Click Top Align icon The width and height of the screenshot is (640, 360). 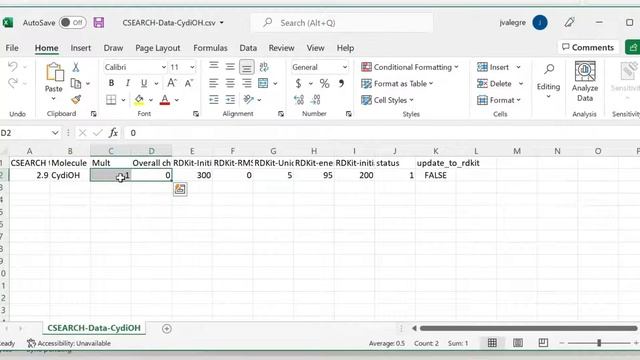213,66
